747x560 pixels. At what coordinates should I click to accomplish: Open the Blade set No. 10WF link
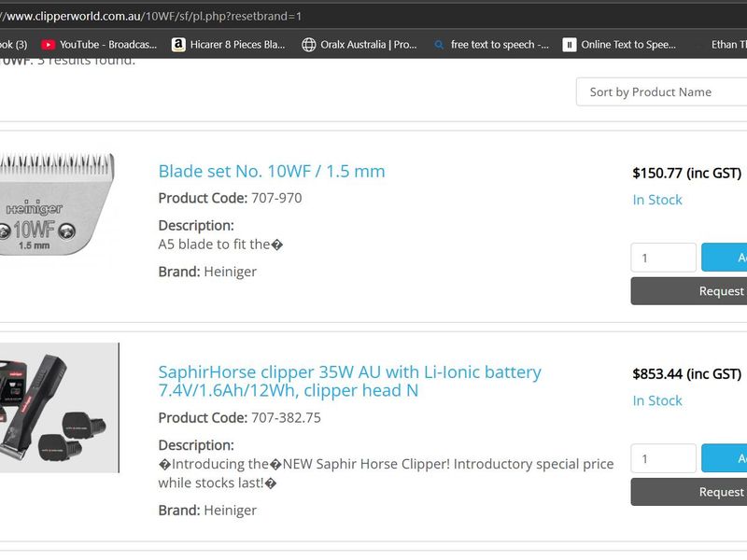272,171
